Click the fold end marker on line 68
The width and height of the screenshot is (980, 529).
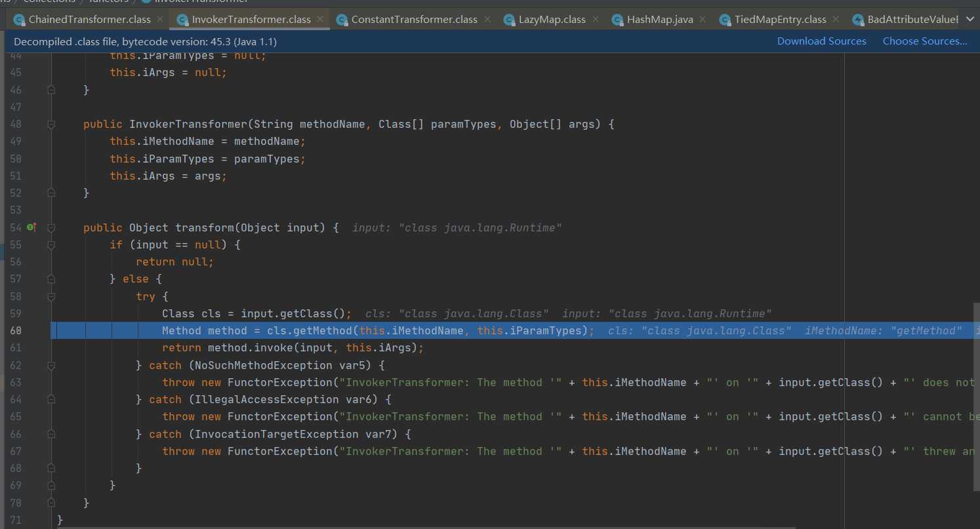click(51, 468)
